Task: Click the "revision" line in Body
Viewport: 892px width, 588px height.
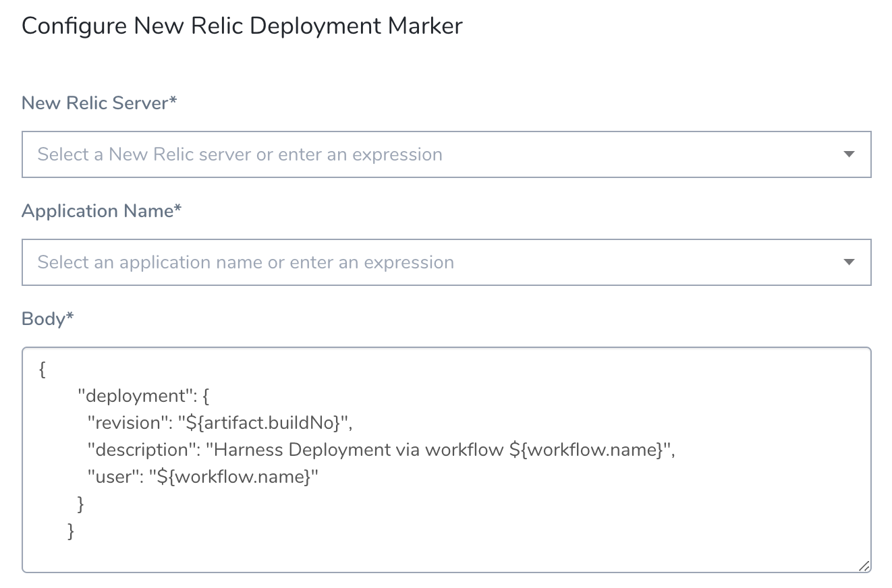Action: 220,423
